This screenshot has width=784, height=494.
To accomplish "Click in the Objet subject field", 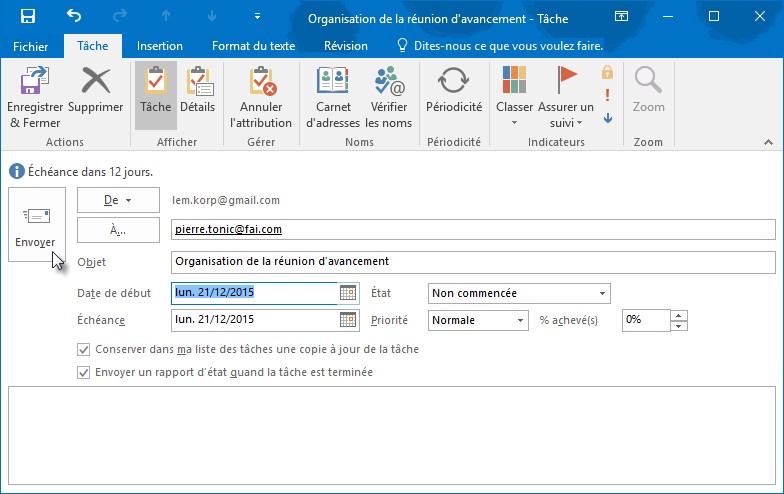I will (472, 262).
